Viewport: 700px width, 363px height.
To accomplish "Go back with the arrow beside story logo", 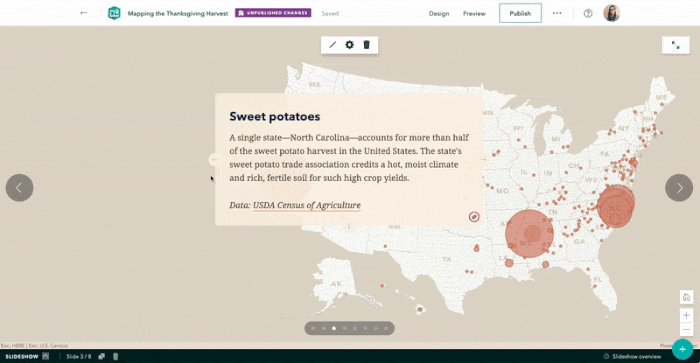I will (83, 13).
